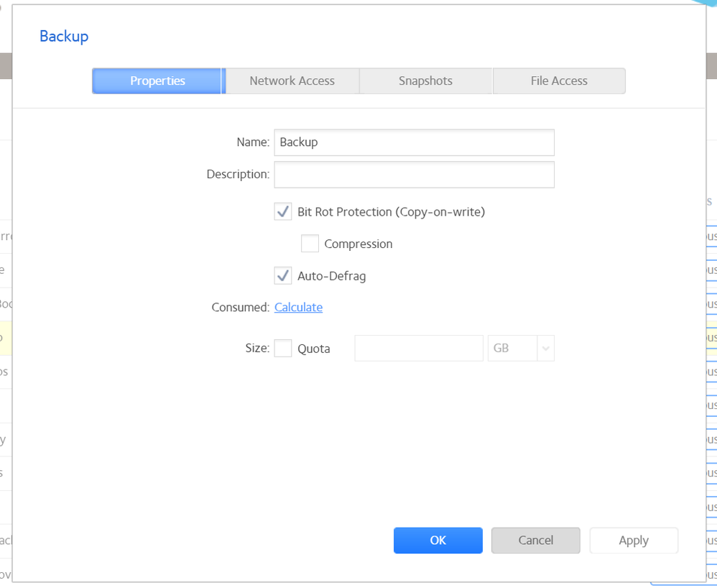Enable the Compression checkbox
717x588 pixels.
(310, 244)
